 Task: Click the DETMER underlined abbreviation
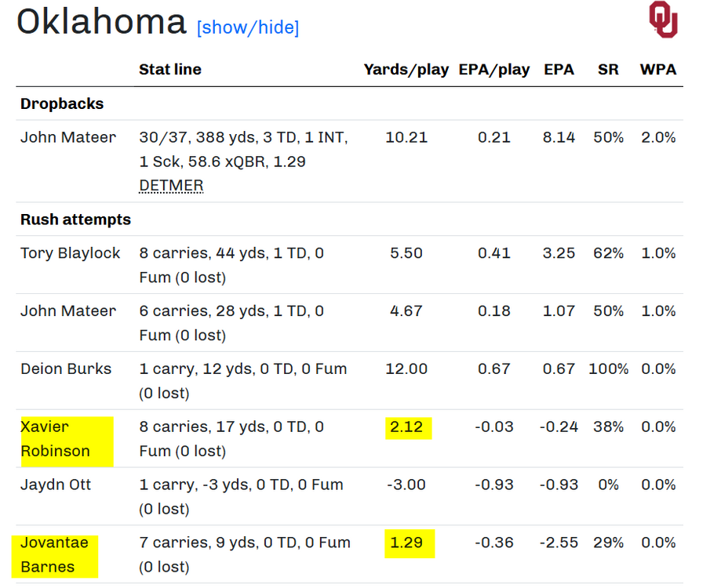click(171, 186)
